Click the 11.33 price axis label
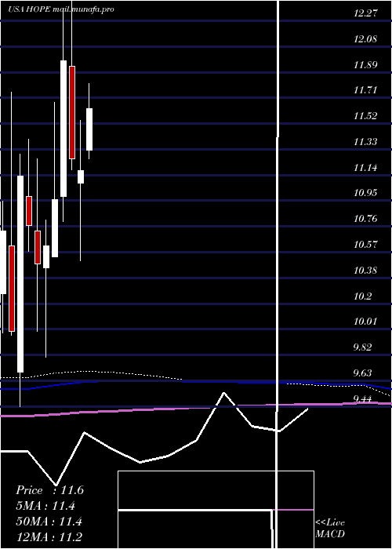The height and width of the screenshot is (549, 392). tap(365, 142)
